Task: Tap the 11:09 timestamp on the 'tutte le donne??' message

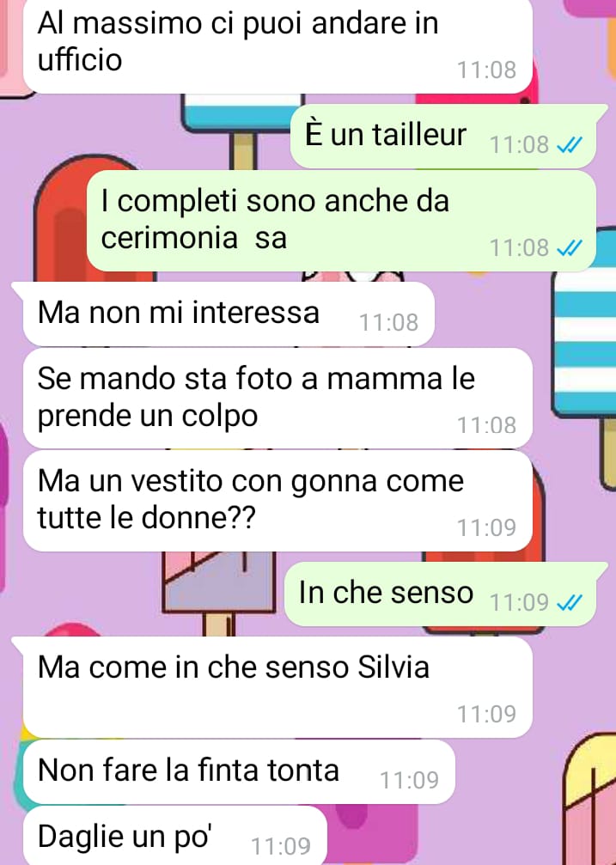Action: (x=486, y=528)
